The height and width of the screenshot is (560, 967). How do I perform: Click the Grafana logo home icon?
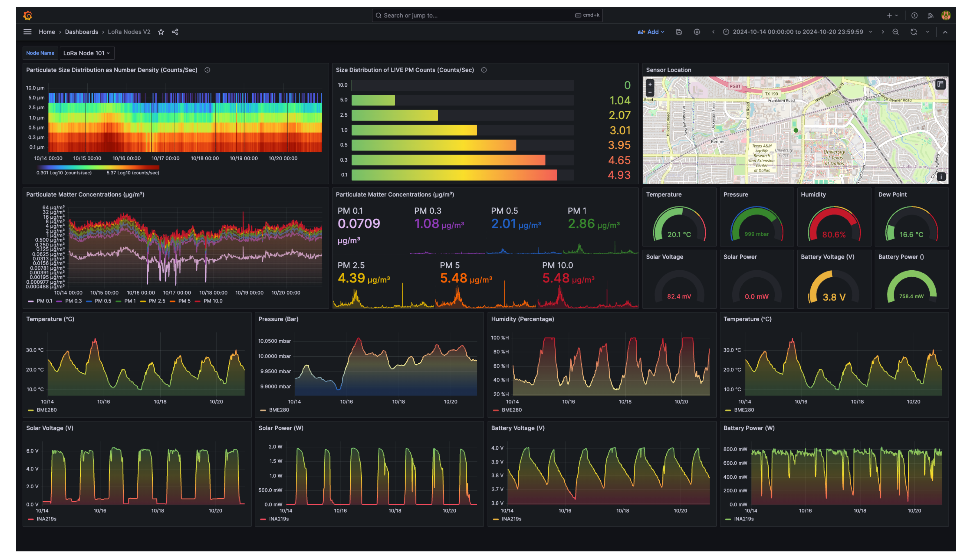point(28,15)
